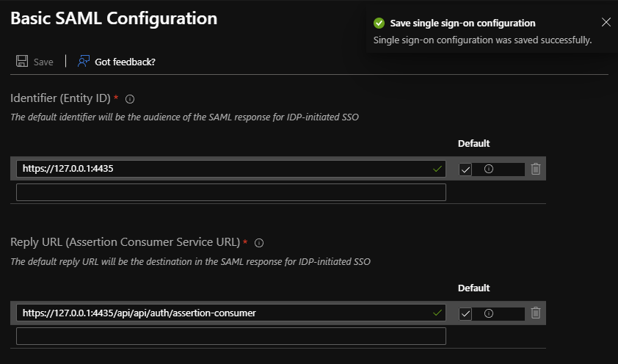The width and height of the screenshot is (618, 364).
Task: Click the Save button text
Action: pos(43,62)
